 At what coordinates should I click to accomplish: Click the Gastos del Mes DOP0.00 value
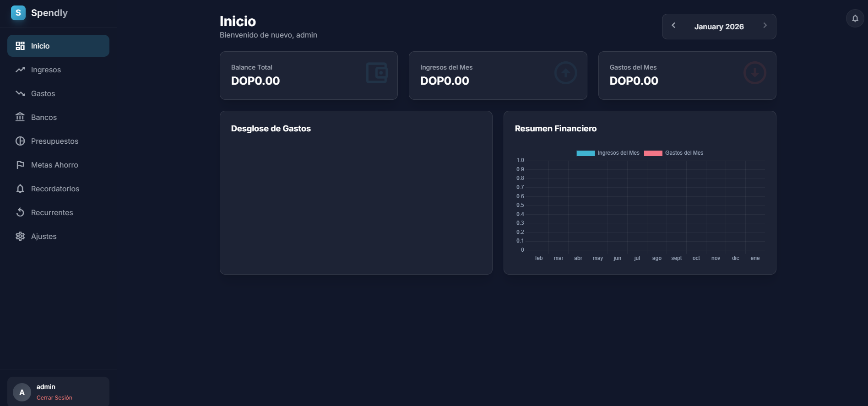pyautogui.click(x=634, y=81)
